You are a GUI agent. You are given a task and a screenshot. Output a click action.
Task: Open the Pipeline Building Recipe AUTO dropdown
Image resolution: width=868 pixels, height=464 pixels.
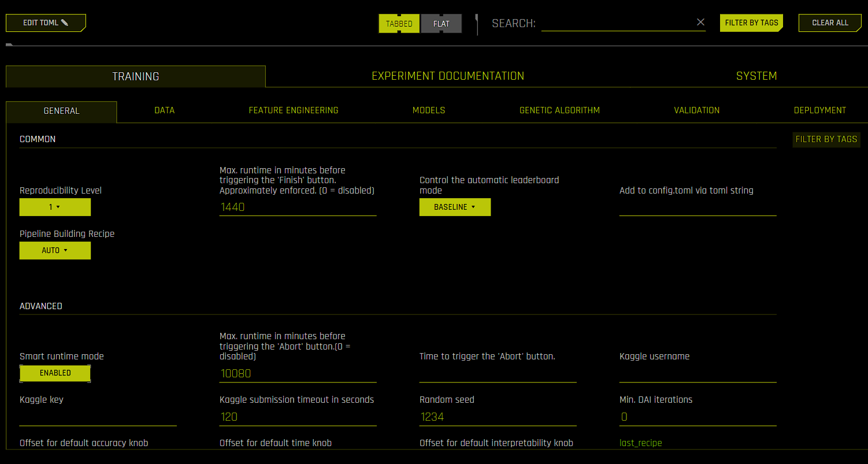[x=55, y=250]
